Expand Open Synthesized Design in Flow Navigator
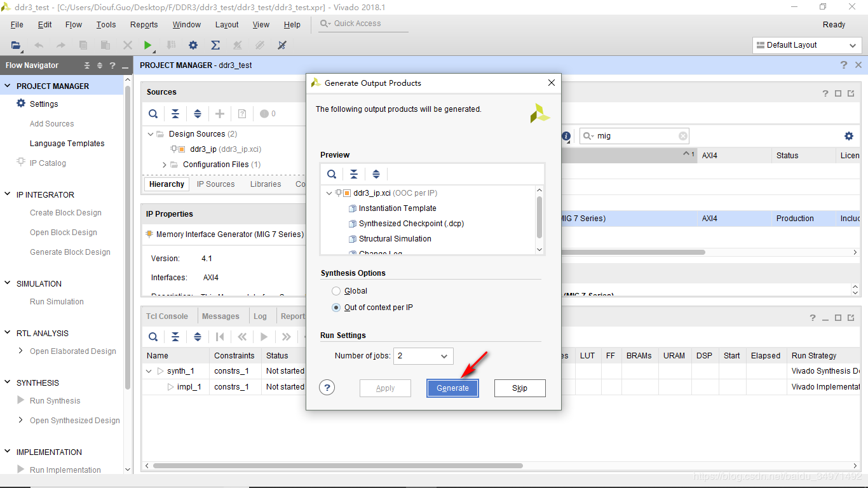This screenshot has width=868, height=488. [21, 420]
